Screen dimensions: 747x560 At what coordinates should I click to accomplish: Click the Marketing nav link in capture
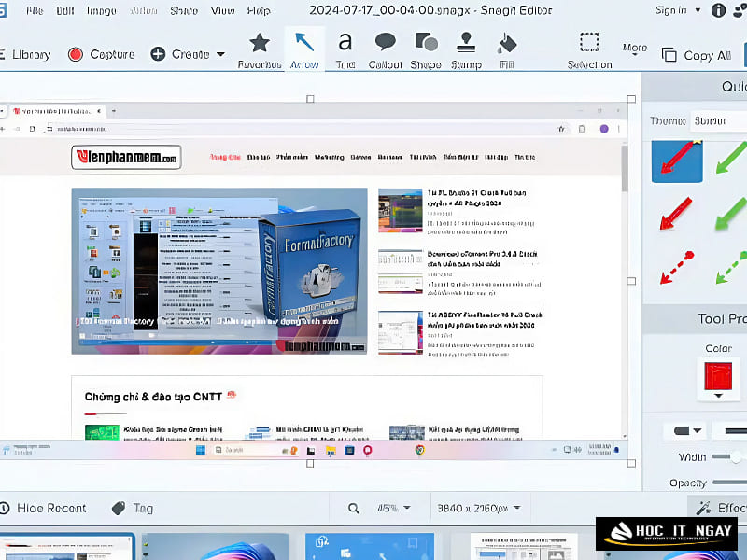[330, 157]
